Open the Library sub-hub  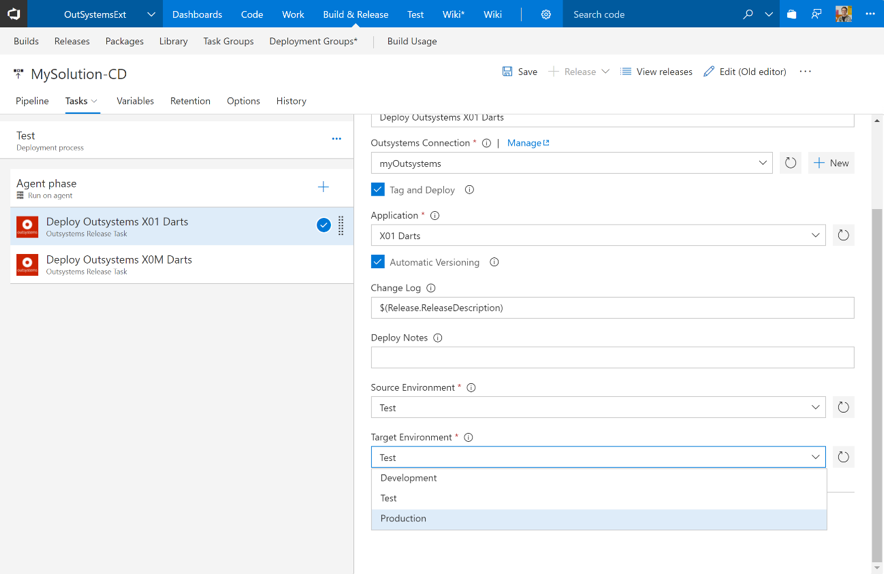[x=173, y=41]
